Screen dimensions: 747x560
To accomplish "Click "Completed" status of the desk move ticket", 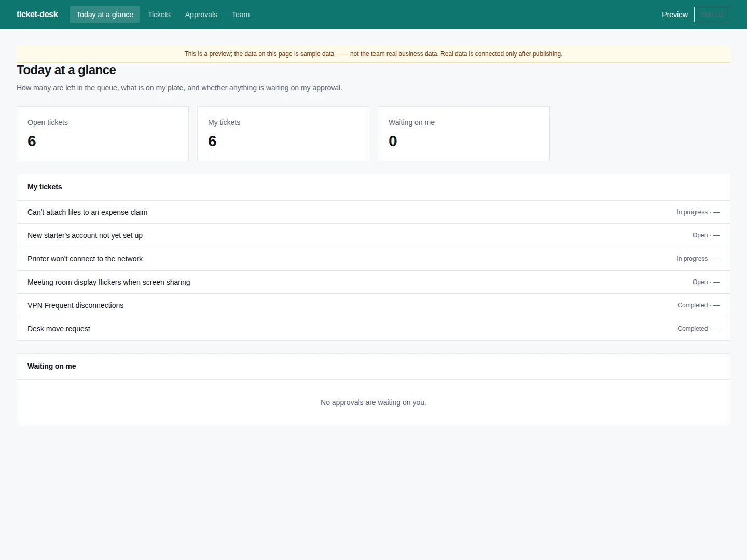I will click(x=693, y=329).
